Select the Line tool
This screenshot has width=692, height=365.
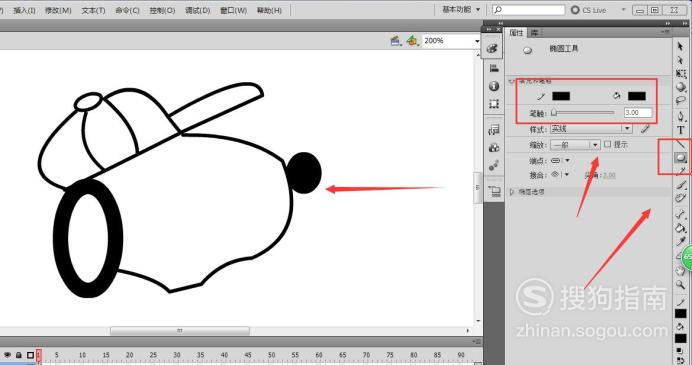[681, 144]
